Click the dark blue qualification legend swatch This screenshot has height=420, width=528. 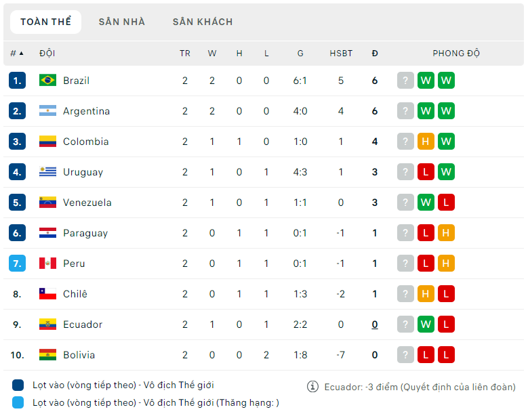click(x=18, y=385)
